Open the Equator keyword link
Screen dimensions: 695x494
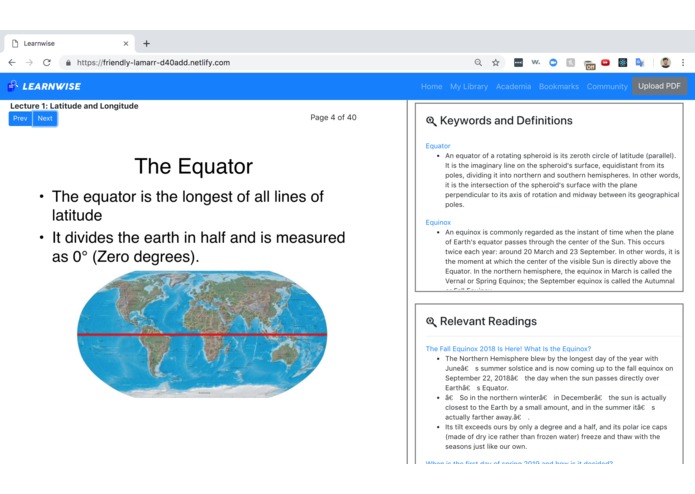click(437, 146)
